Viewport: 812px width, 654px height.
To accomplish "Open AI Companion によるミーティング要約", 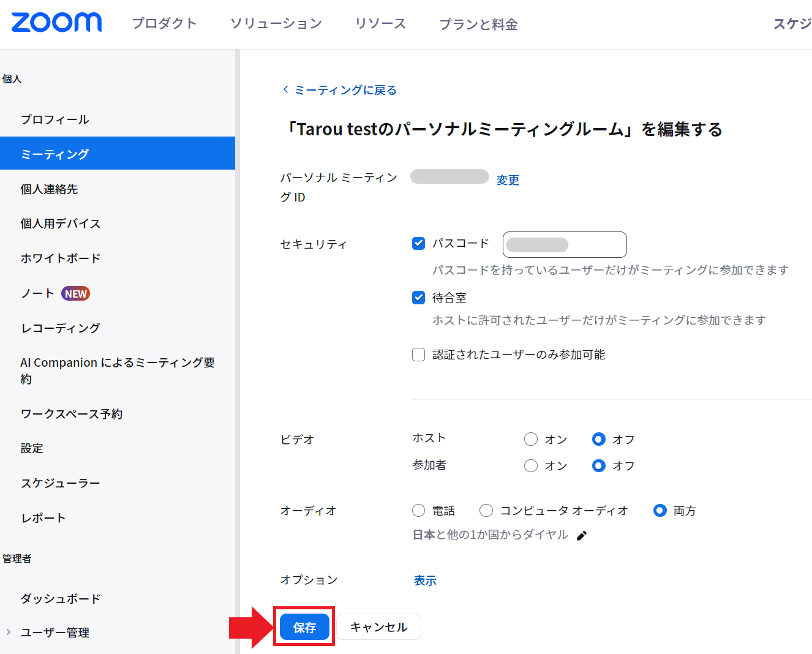I will pos(118,370).
